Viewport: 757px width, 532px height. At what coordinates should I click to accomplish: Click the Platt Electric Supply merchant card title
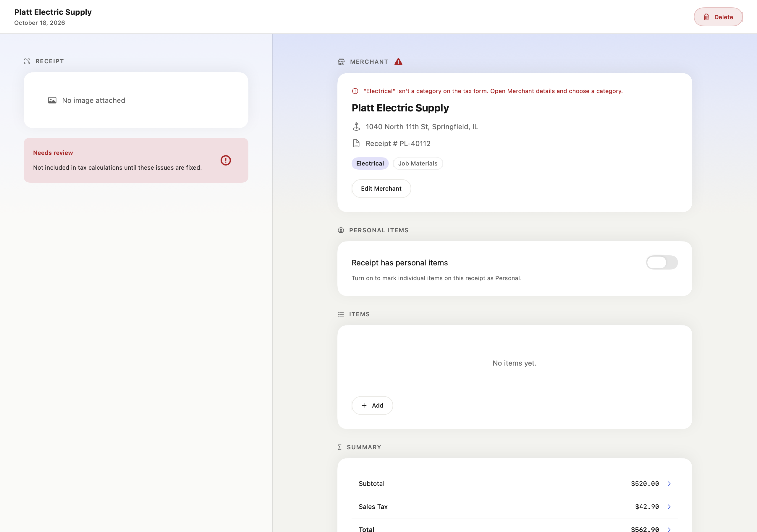coord(400,108)
